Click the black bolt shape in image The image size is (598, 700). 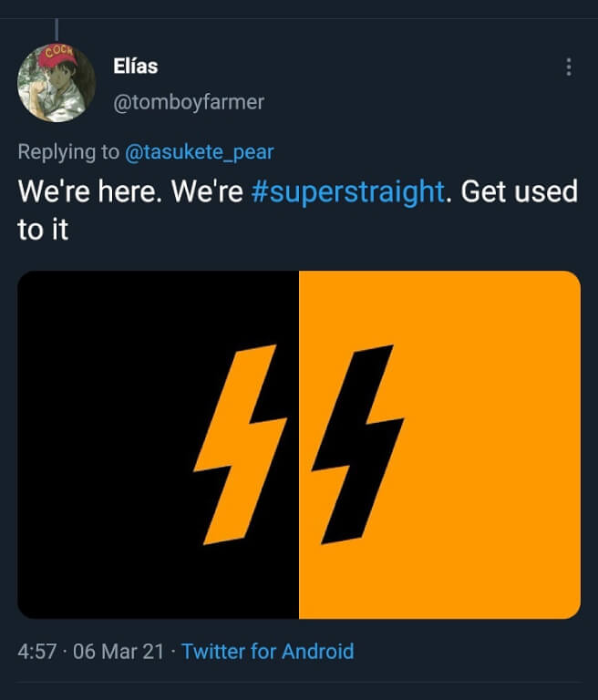357,445
